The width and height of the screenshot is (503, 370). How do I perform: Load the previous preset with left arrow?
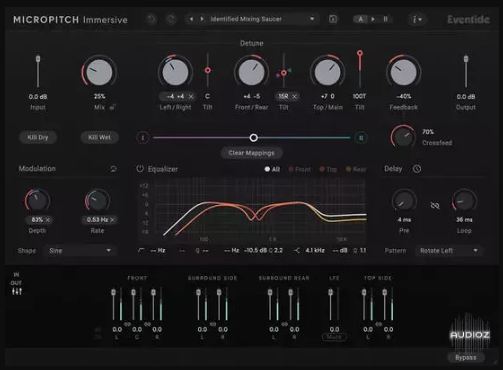(x=191, y=19)
